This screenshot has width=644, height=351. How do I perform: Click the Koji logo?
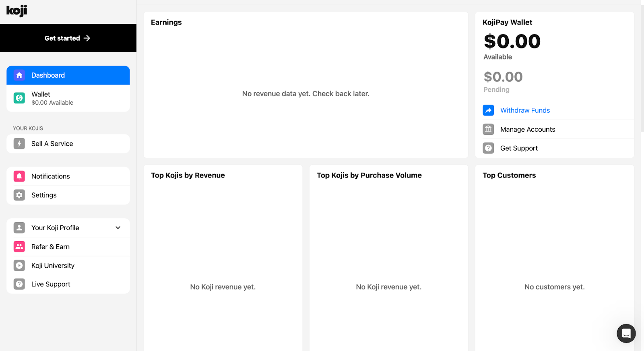(x=17, y=10)
